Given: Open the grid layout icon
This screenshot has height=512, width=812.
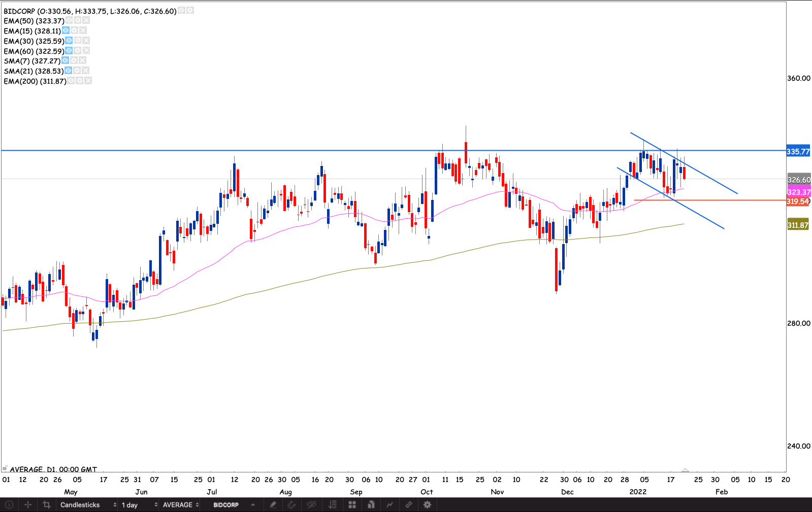Looking at the screenshot, I should click(x=352, y=505).
